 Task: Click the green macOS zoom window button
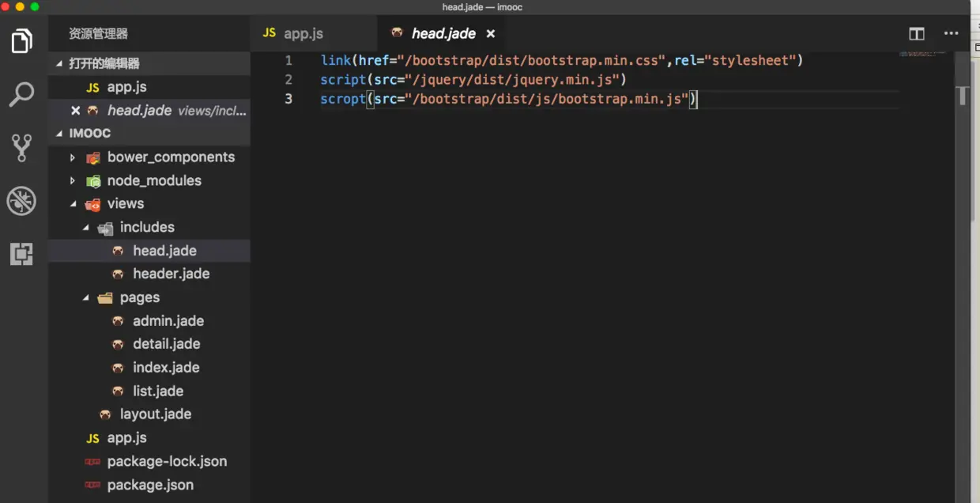[x=35, y=6]
